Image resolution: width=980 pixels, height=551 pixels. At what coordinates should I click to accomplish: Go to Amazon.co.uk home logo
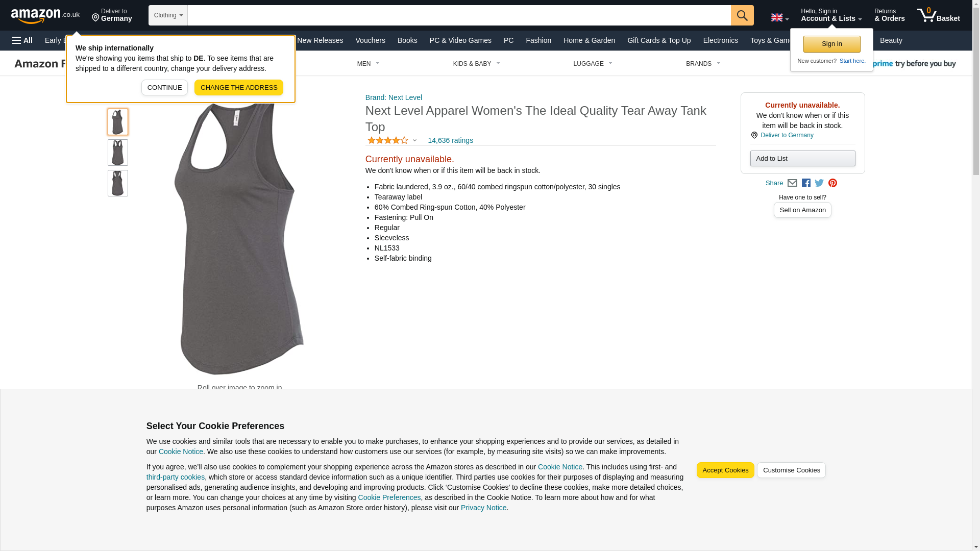(x=45, y=15)
